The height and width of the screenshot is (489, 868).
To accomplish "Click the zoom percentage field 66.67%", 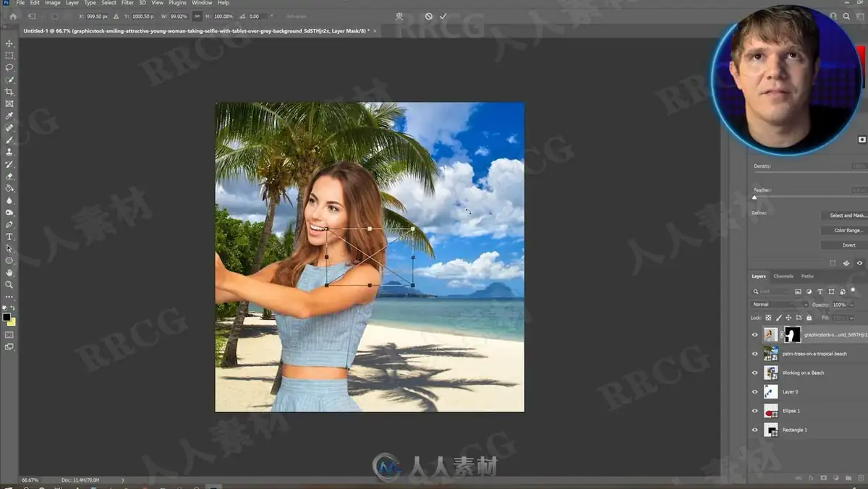I will click(30, 480).
